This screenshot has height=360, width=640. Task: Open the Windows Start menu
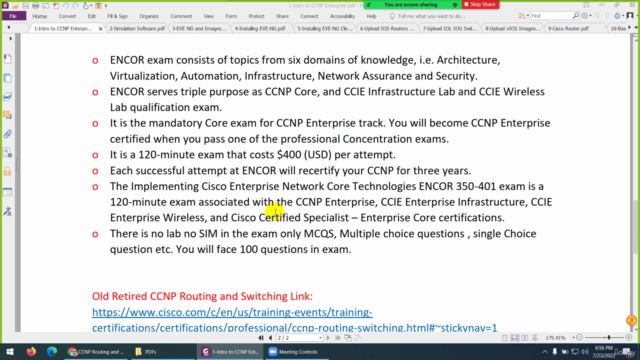pyautogui.click(x=10, y=351)
